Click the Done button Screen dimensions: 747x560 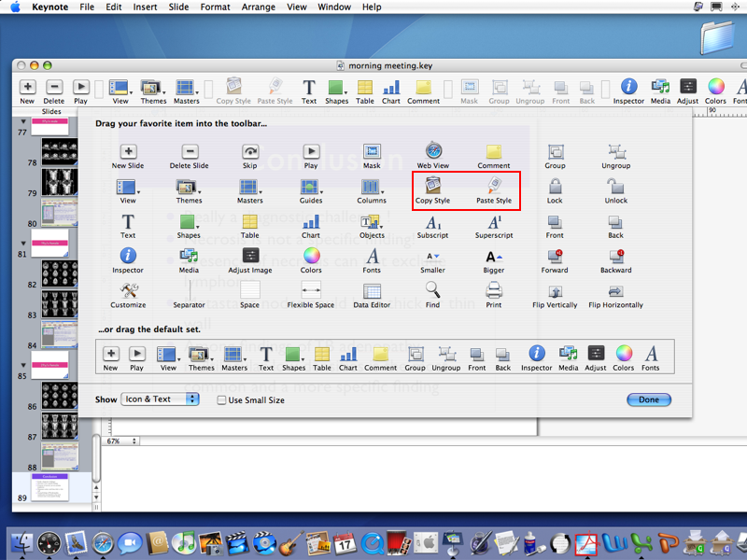pos(648,399)
